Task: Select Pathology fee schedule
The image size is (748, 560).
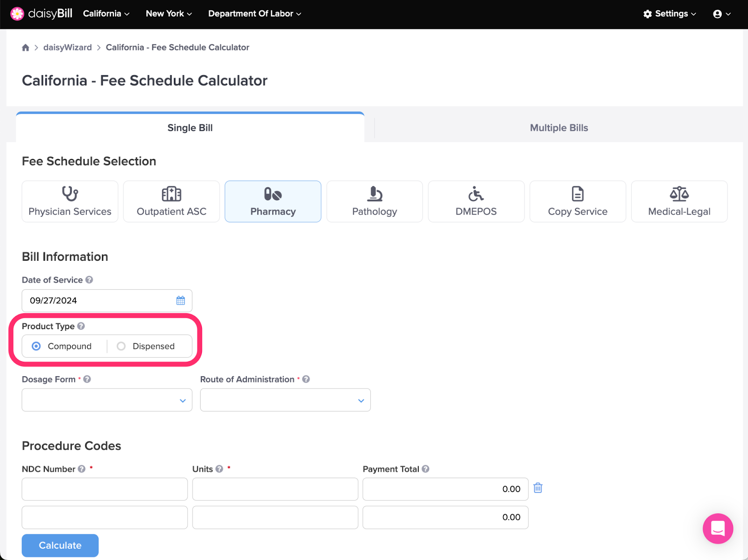Action: pos(374,201)
